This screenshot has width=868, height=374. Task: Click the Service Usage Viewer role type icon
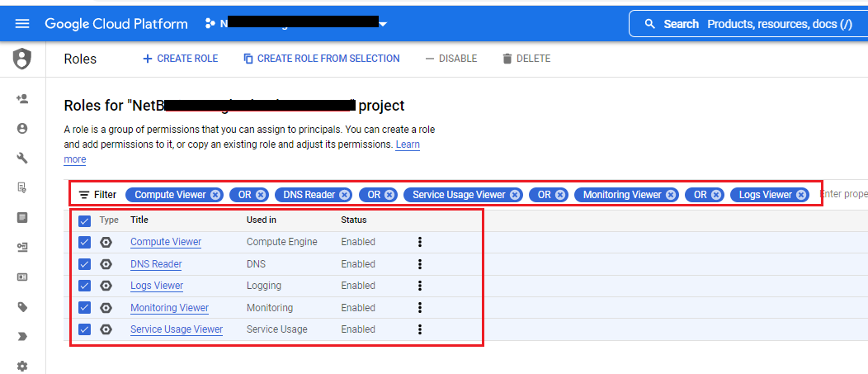(x=106, y=329)
